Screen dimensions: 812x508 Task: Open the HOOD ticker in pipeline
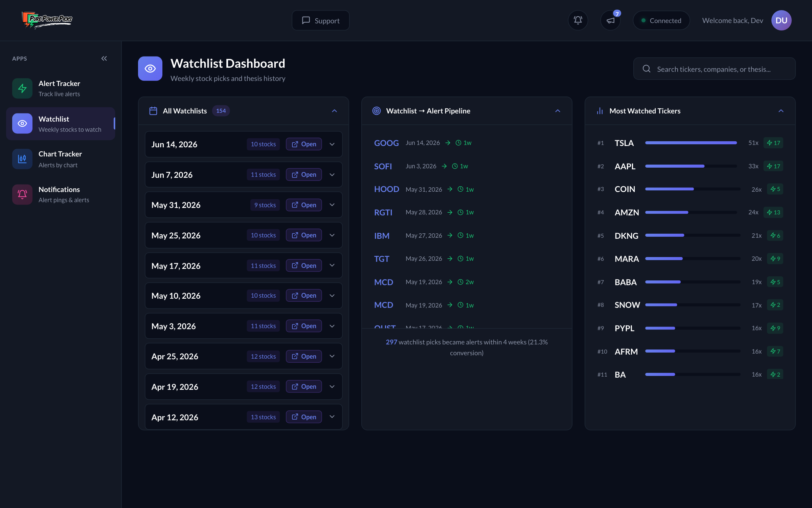pyautogui.click(x=387, y=189)
